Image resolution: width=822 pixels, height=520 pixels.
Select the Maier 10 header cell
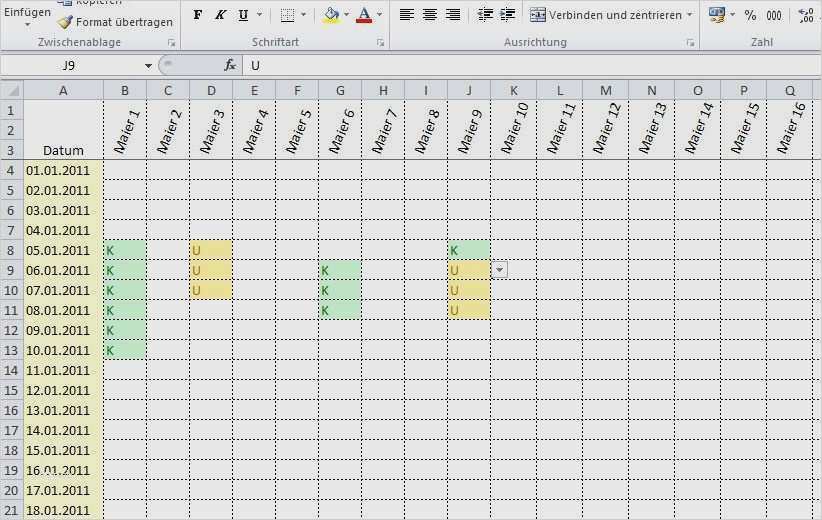(x=514, y=130)
